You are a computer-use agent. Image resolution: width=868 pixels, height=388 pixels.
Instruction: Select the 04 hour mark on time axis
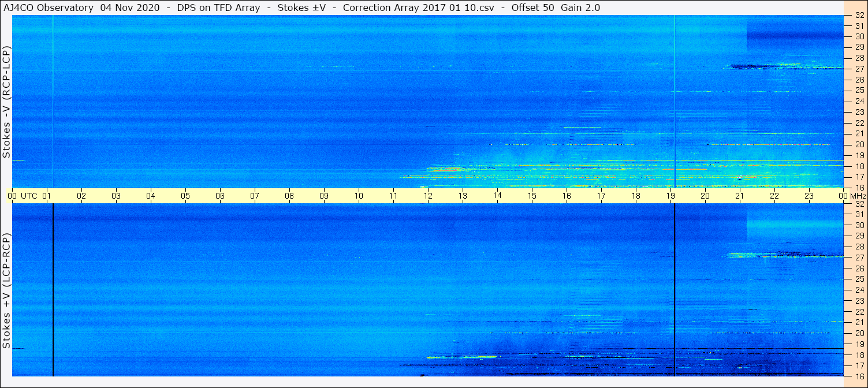[151, 196]
